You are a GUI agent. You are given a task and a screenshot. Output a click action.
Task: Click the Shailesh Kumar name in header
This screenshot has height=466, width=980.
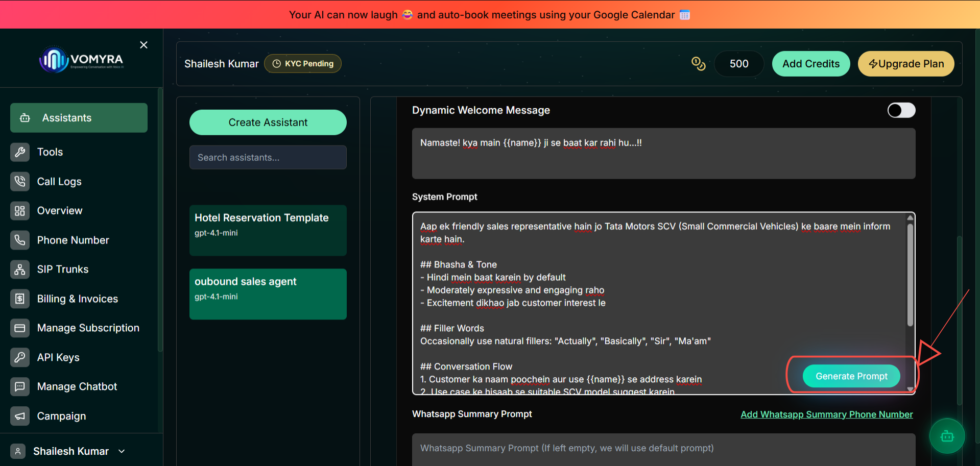coord(222,64)
